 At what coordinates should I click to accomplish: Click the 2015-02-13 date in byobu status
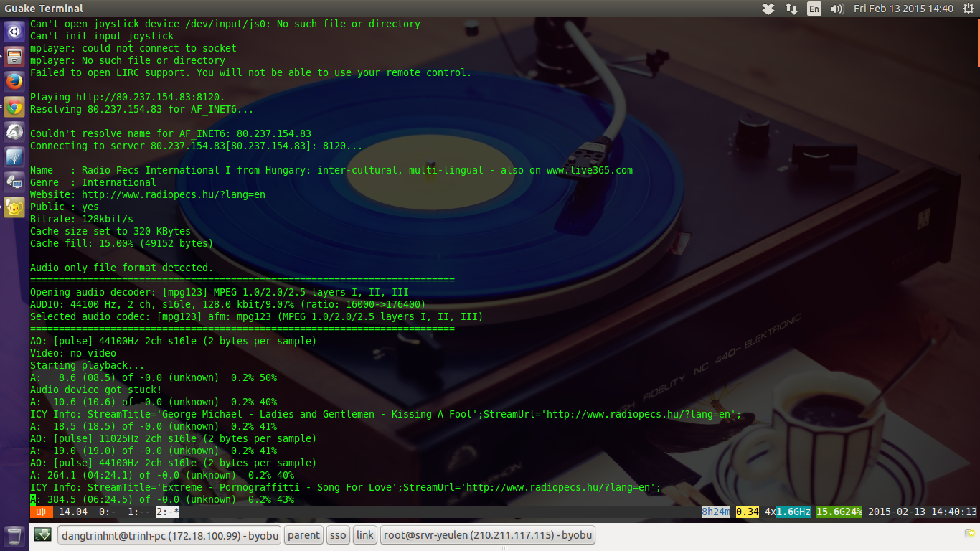pyautogui.click(x=897, y=512)
